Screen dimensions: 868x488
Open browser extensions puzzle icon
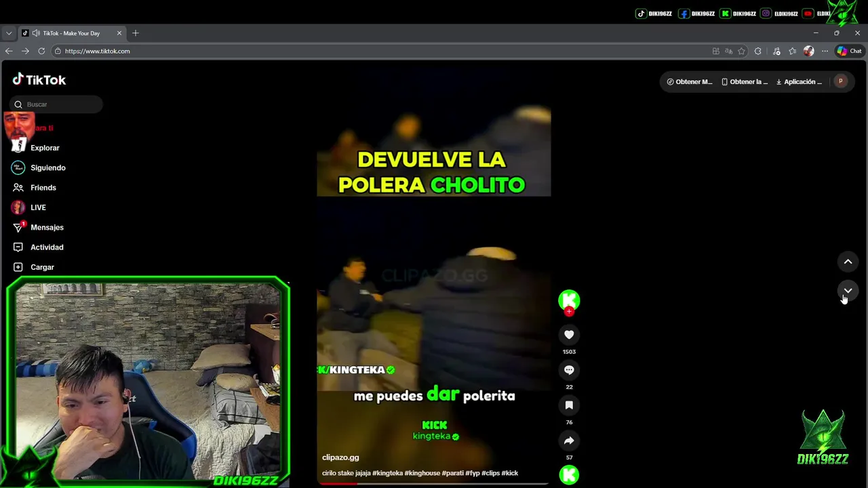[758, 51]
